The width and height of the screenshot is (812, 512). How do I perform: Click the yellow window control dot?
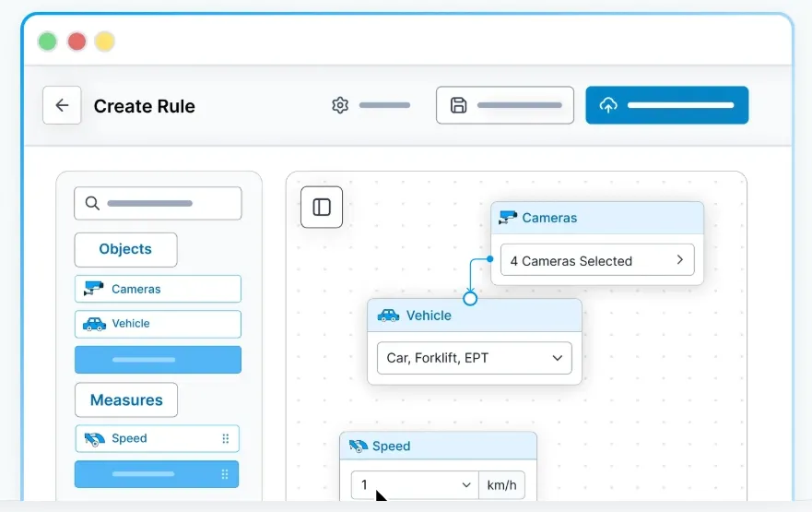(105, 42)
